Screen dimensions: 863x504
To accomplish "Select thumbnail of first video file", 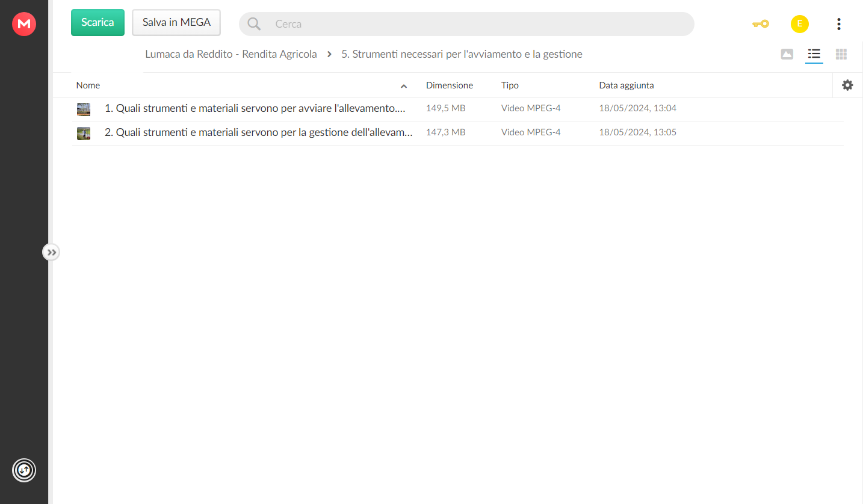I will tap(84, 109).
